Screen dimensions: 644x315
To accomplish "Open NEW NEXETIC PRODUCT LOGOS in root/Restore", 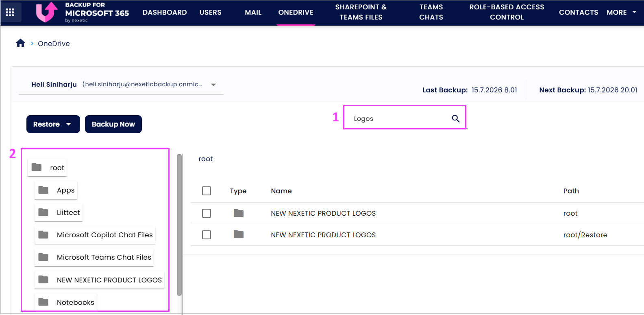I will [x=323, y=235].
